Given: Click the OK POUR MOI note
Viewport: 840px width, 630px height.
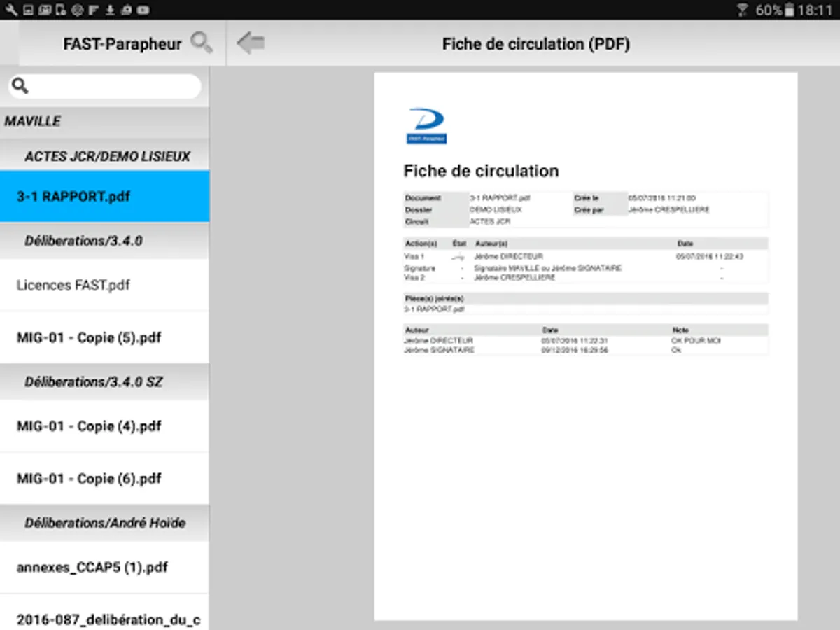Looking at the screenshot, I should (x=696, y=341).
